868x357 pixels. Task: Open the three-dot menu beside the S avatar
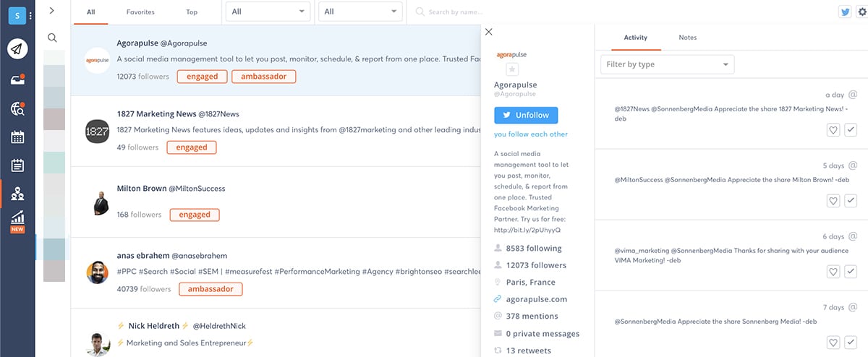(30, 15)
